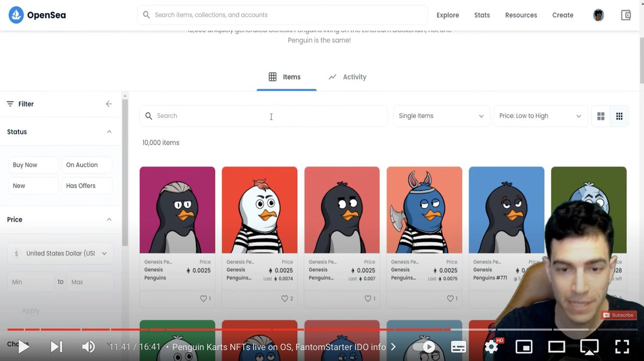Open YouTube settings gear
Image resolution: width=644 pixels, height=361 pixels.
pos(491,347)
